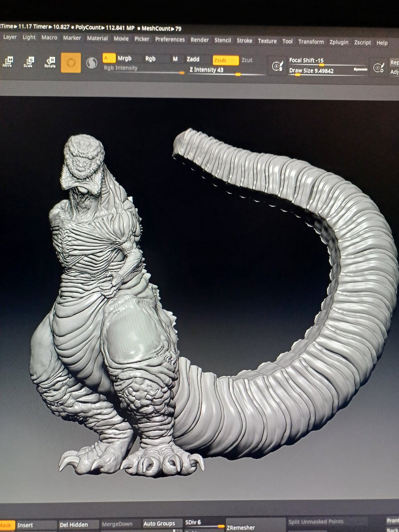
Task: Open the Material menu
Action: coord(97,39)
